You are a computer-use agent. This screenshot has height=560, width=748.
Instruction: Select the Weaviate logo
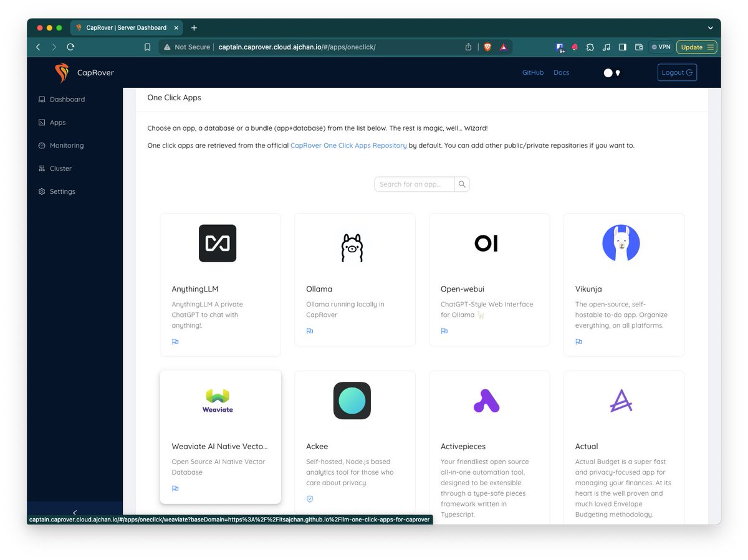point(218,401)
